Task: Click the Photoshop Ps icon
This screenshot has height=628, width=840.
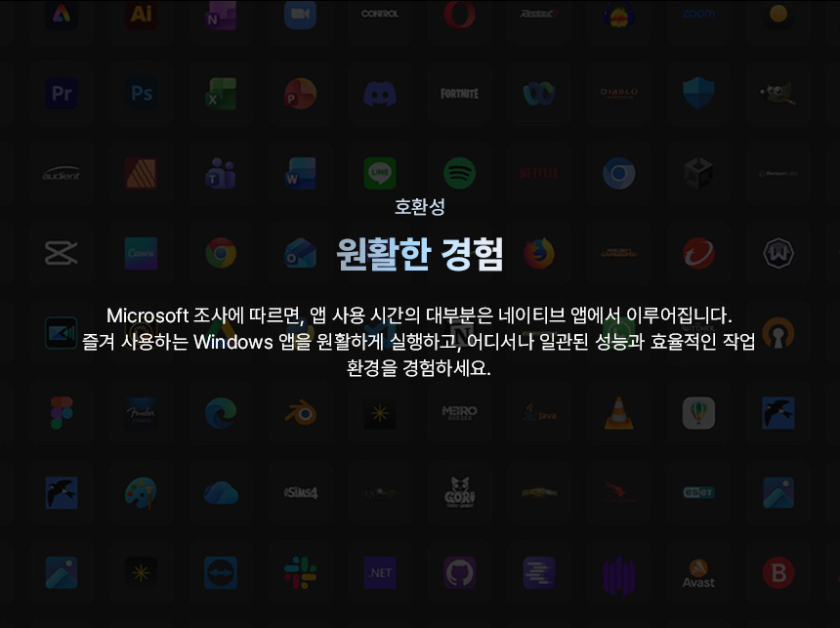Action: 141,93
